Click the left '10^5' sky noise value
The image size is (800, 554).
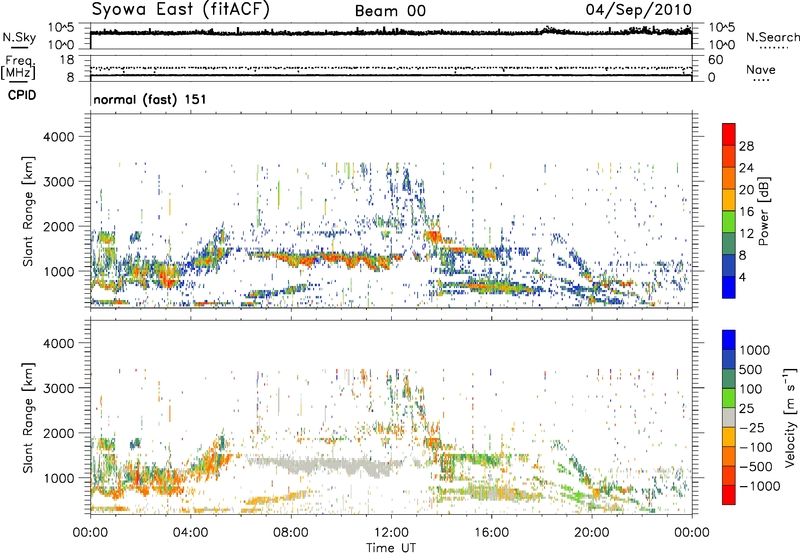pyautogui.click(x=61, y=28)
